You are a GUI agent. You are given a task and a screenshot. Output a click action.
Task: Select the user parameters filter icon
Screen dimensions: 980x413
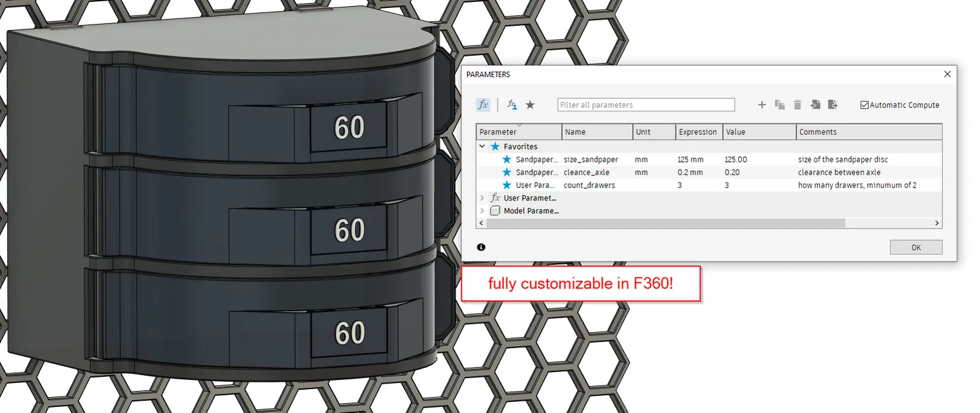(511, 105)
